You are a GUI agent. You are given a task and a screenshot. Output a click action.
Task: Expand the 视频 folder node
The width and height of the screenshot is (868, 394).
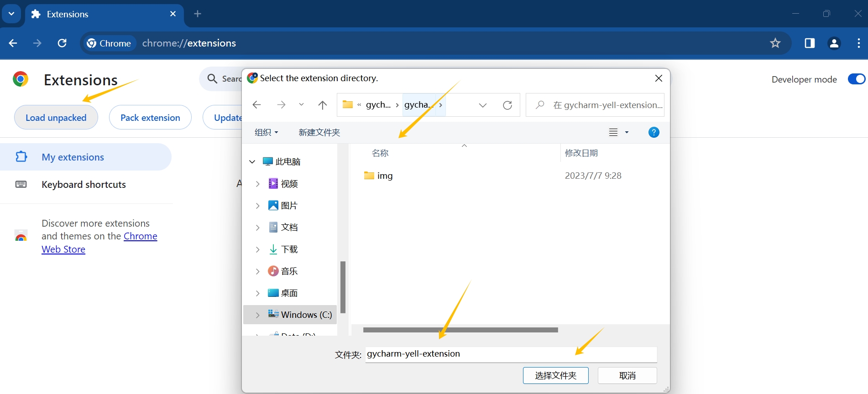[258, 184]
